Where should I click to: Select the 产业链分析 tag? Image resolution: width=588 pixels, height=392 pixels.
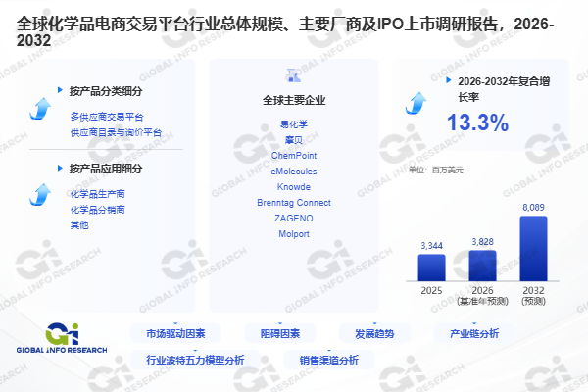(x=474, y=333)
